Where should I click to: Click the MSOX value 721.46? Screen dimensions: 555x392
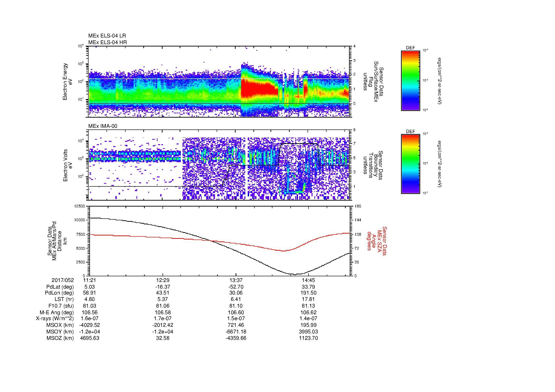point(236,325)
